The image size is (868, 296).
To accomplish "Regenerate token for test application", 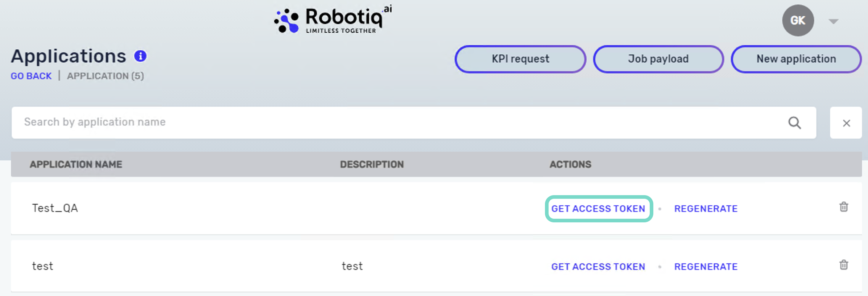I will click(706, 267).
